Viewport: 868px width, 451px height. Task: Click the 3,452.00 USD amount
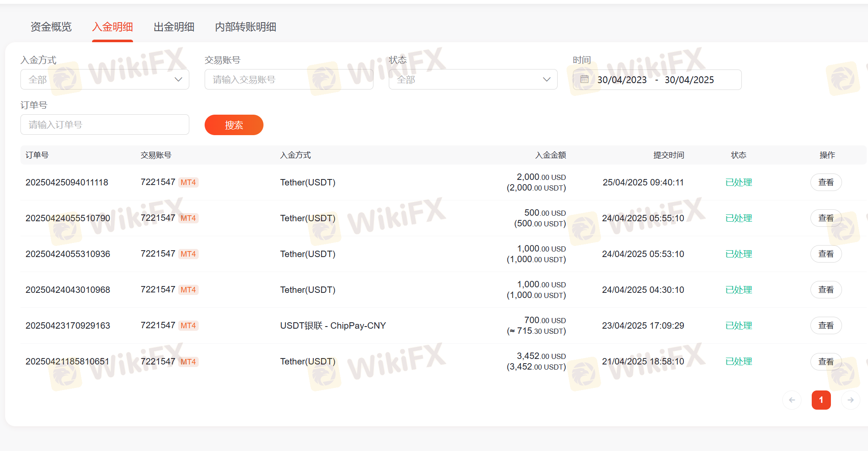tap(541, 356)
